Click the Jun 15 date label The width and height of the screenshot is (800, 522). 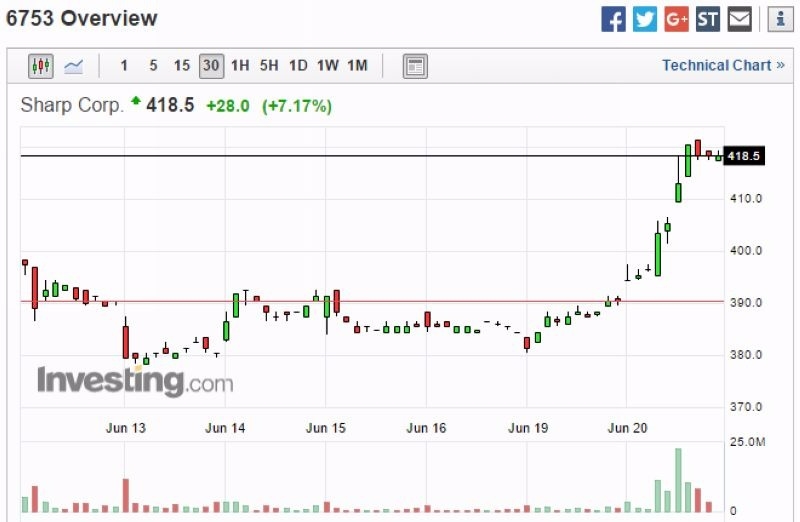(326, 428)
